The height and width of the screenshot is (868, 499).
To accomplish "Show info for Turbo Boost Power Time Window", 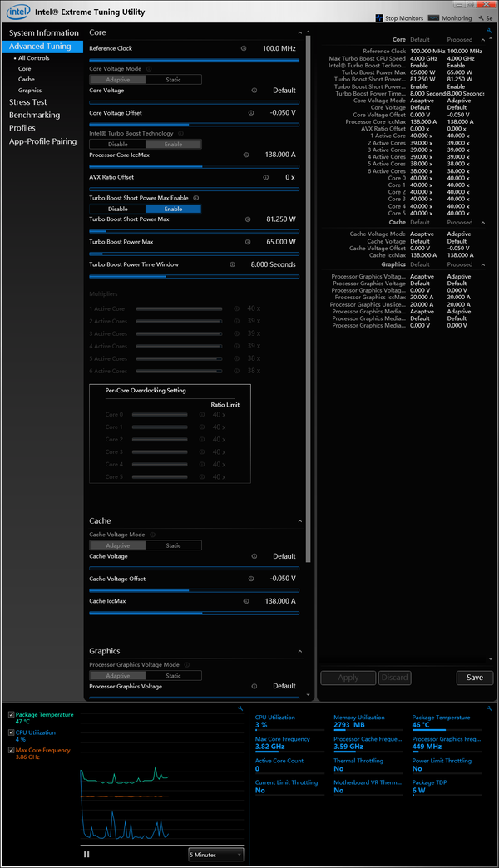I will (233, 264).
